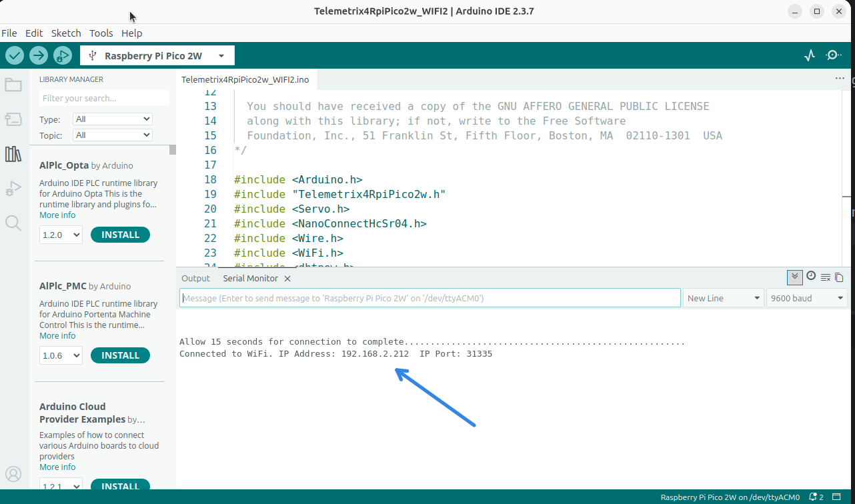Clear the serial monitor output
Image resolution: width=855 pixels, height=504 pixels.
pyautogui.click(x=826, y=277)
